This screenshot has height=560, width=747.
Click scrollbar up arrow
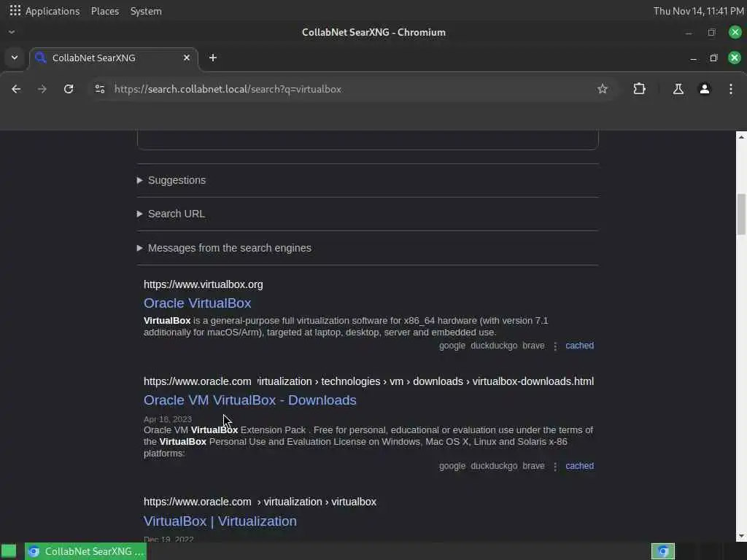point(741,137)
